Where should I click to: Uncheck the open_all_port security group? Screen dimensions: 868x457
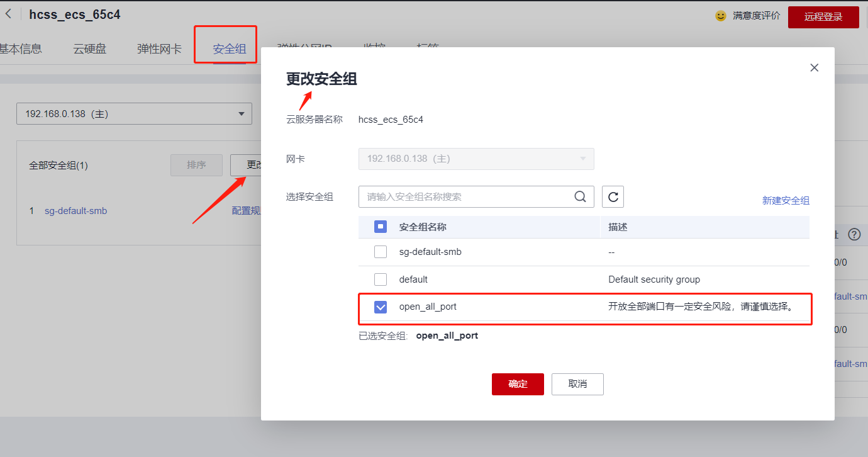pyautogui.click(x=381, y=307)
